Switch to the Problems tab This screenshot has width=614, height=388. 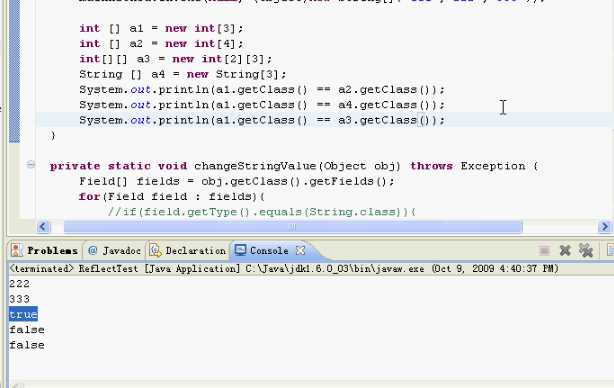(52, 251)
